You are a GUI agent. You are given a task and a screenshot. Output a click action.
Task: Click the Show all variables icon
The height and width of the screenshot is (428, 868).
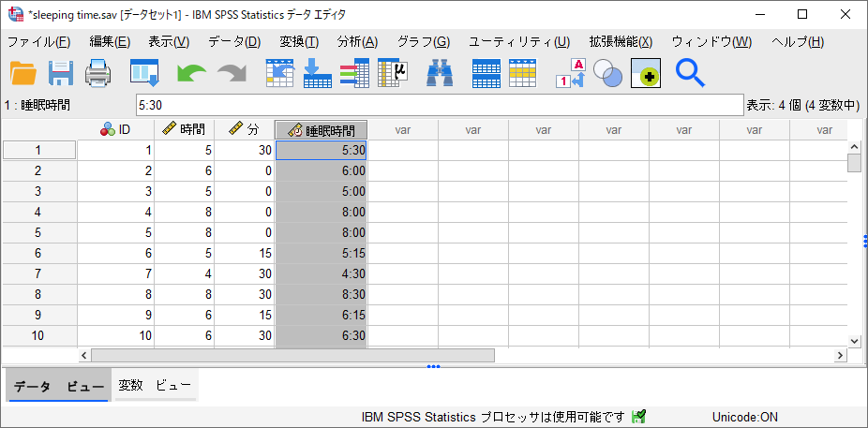coord(646,73)
